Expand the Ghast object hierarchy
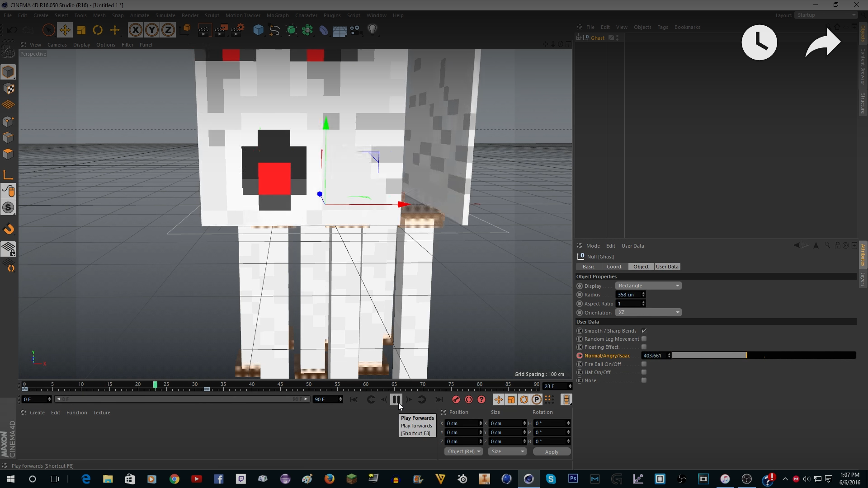The width and height of the screenshot is (868, 488). (579, 38)
